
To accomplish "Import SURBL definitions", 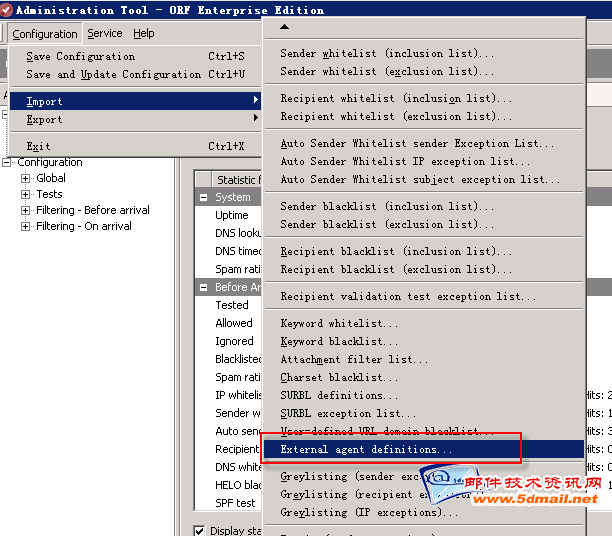I will coord(424,395).
